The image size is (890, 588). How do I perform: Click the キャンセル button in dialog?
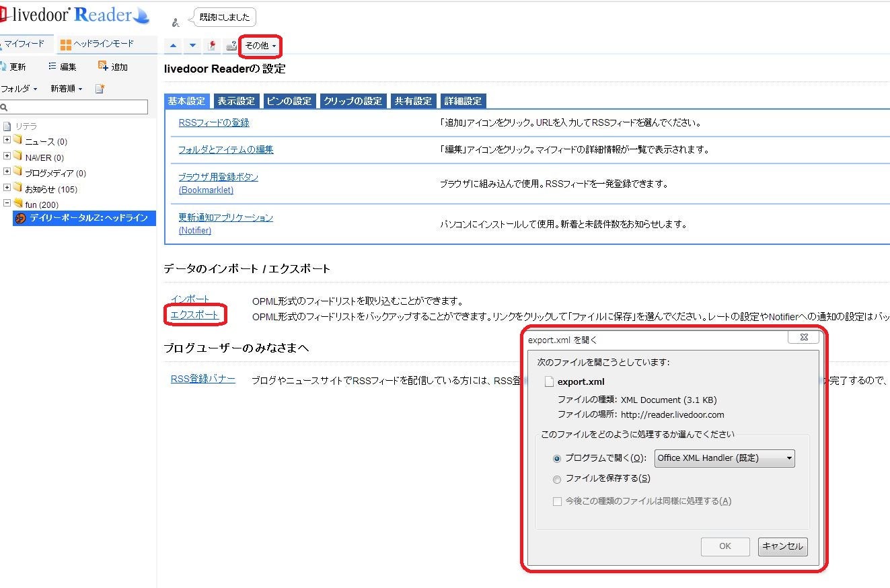click(782, 546)
